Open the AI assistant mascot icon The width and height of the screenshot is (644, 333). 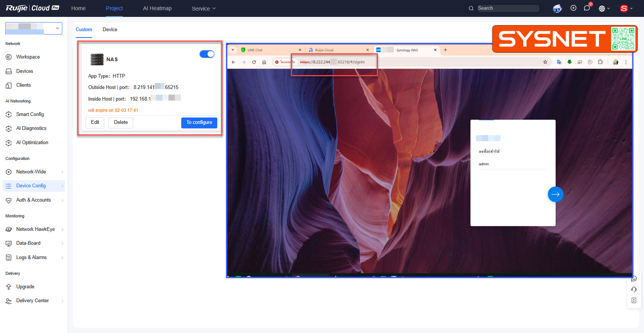pyautogui.click(x=557, y=8)
